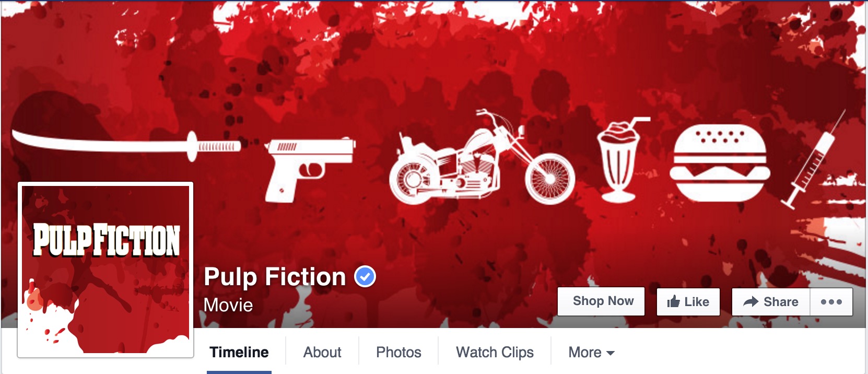Click the hamburger icon in cover photo

pos(720,163)
